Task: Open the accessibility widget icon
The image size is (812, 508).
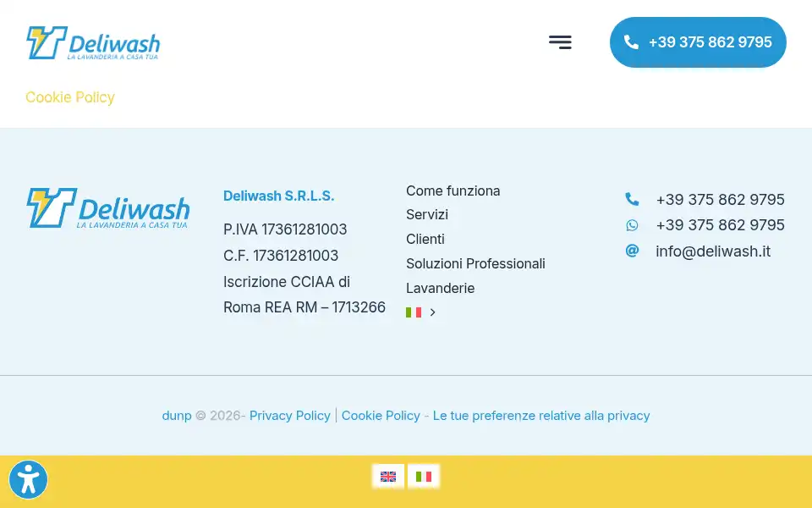Action: click(28, 479)
